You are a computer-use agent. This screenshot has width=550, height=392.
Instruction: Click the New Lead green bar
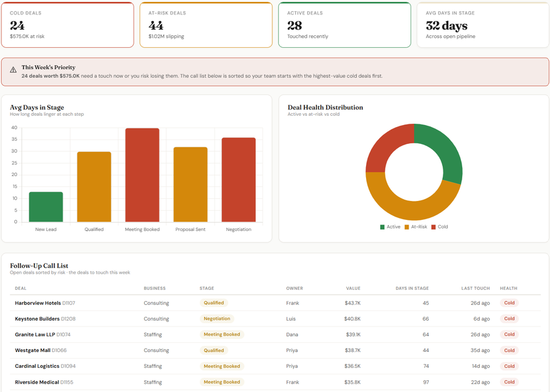[46, 207]
